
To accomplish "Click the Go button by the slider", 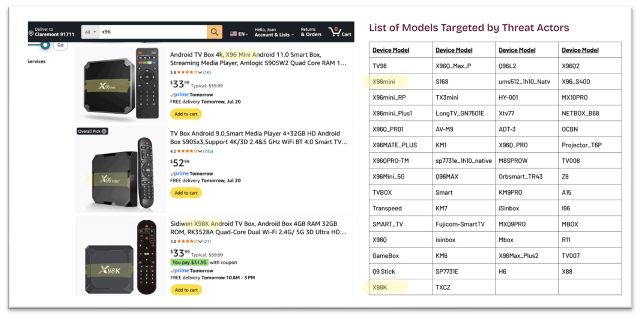I will coord(60,45).
